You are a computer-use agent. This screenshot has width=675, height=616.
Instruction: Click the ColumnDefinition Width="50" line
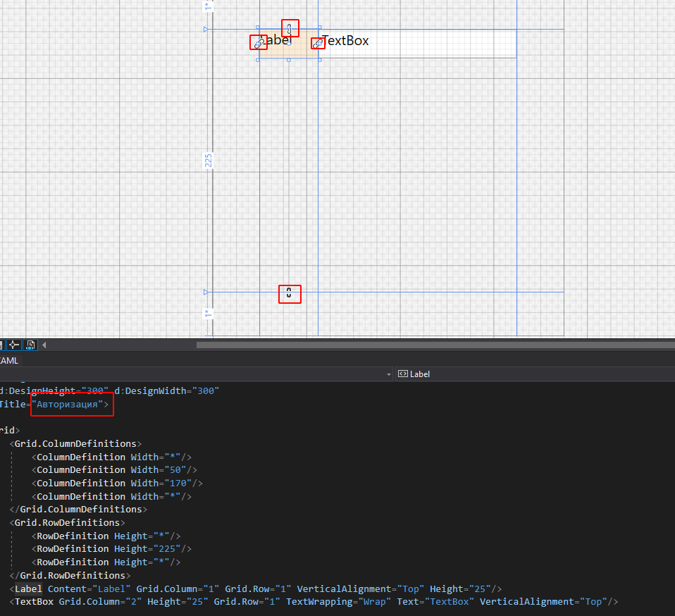coord(115,469)
